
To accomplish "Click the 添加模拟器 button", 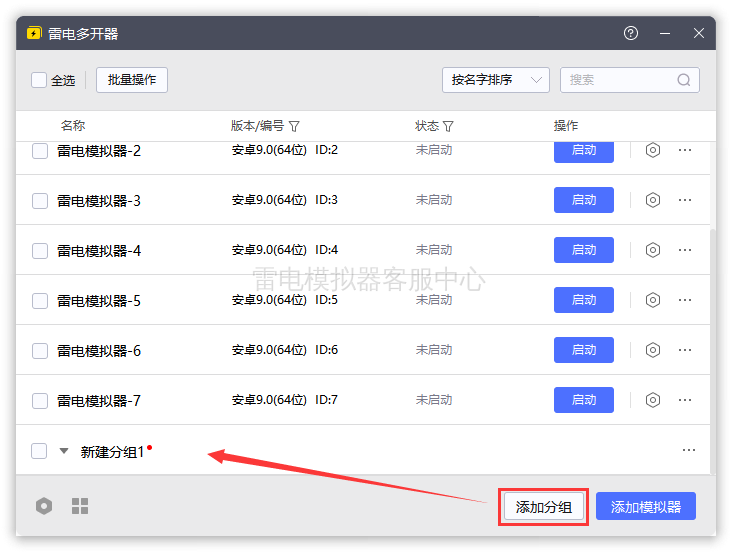I will 646,506.
